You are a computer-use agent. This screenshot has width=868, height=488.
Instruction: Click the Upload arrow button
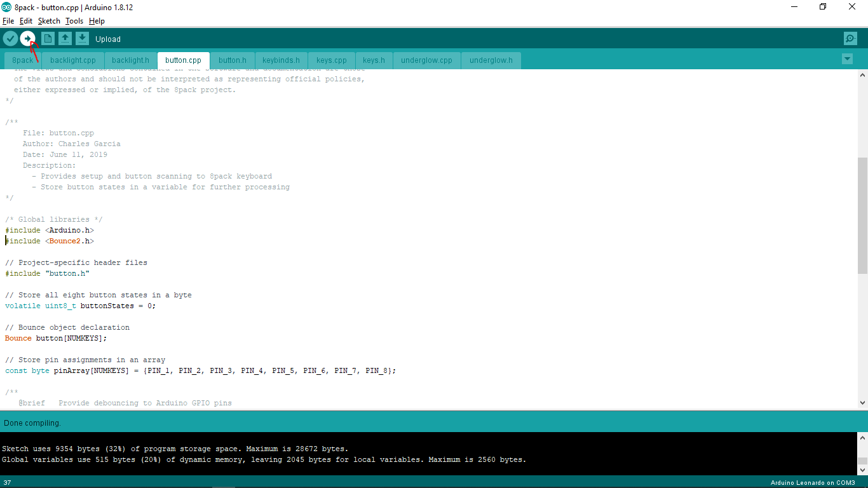[x=27, y=39]
